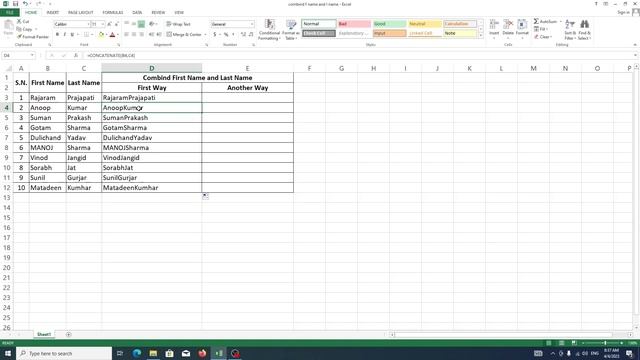Click the Windows taskbar search box
This screenshot has width=640, height=360.
click(64, 353)
